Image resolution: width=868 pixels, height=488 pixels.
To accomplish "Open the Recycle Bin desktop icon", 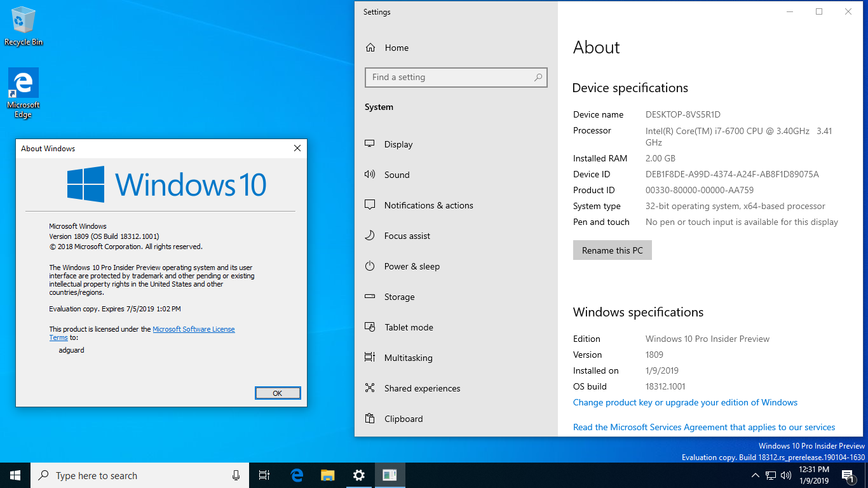I will point(24,26).
